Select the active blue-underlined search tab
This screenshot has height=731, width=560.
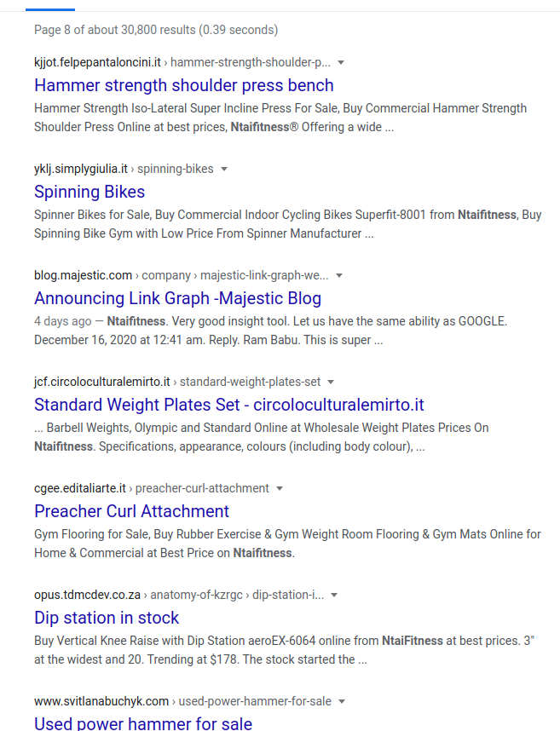pos(50,9)
